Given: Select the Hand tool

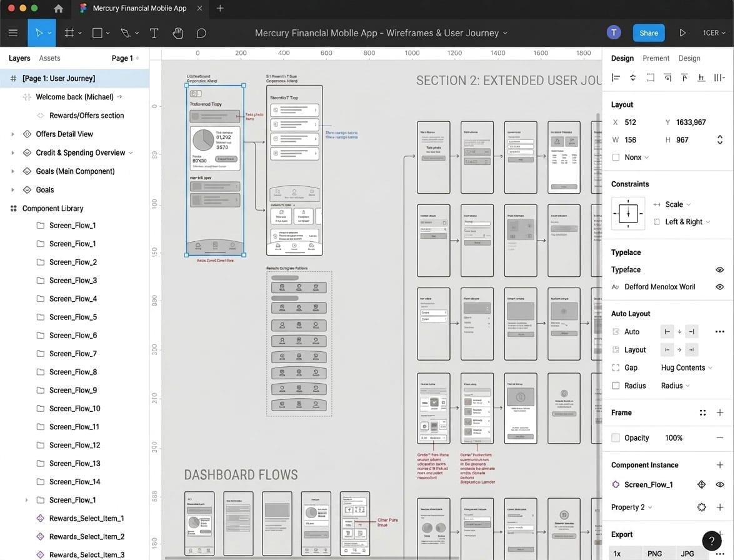Looking at the screenshot, I should 177,32.
